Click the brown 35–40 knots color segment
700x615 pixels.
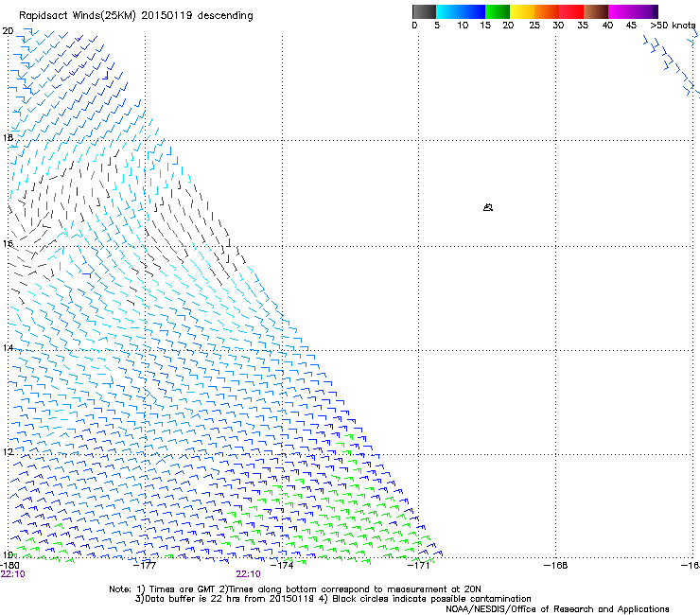tap(596, 11)
